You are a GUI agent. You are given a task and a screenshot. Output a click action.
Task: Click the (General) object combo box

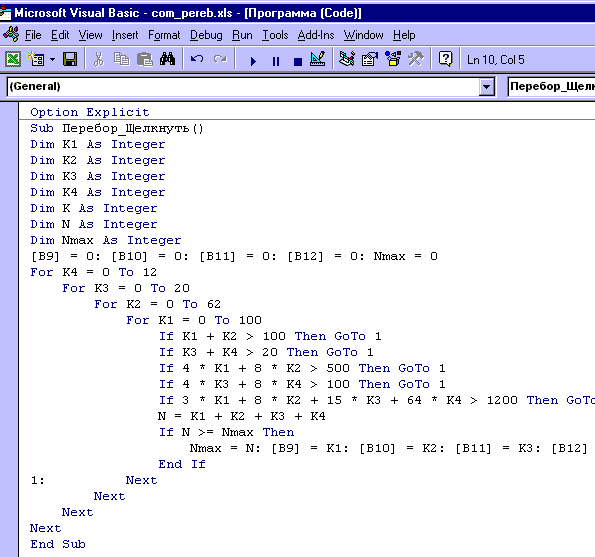[250, 87]
